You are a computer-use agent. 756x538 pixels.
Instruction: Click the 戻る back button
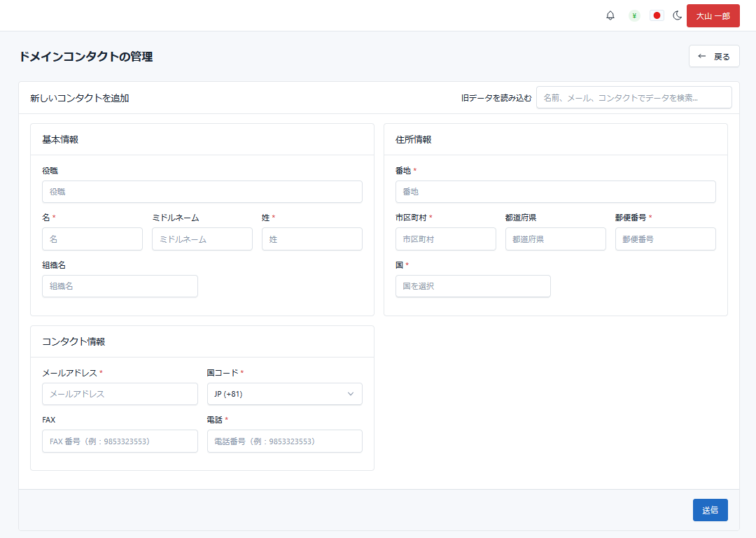click(x=714, y=57)
